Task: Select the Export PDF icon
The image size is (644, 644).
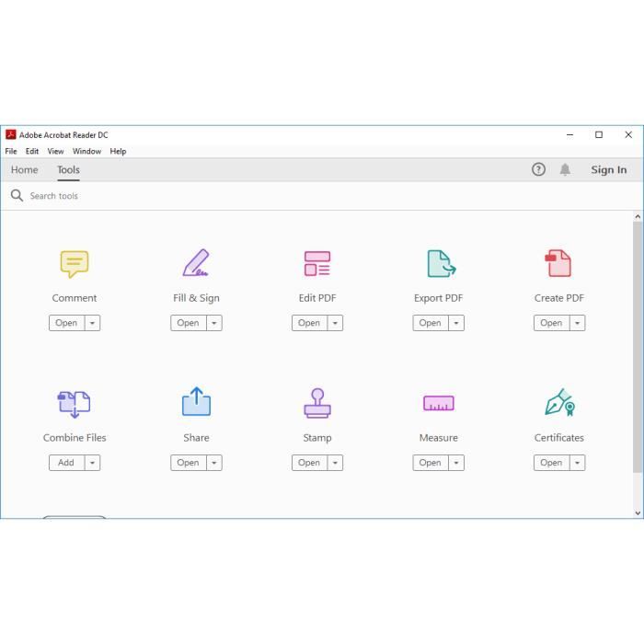Action: coord(441,263)
